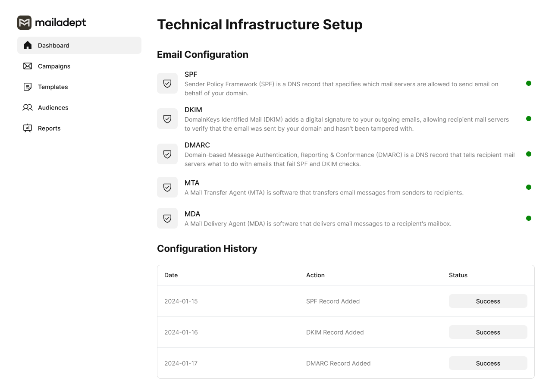Click the Sender Policy Framework description
The height and width of the screenshot is (392, 552).
342,88
